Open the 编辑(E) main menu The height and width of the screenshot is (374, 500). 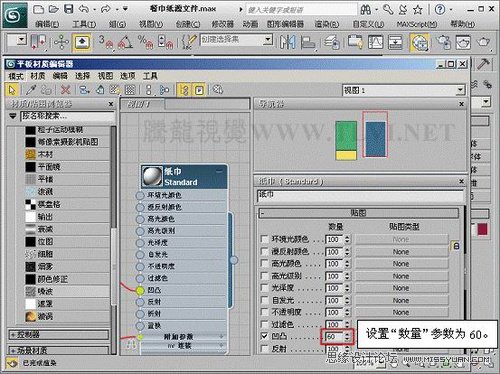point(47,24)
